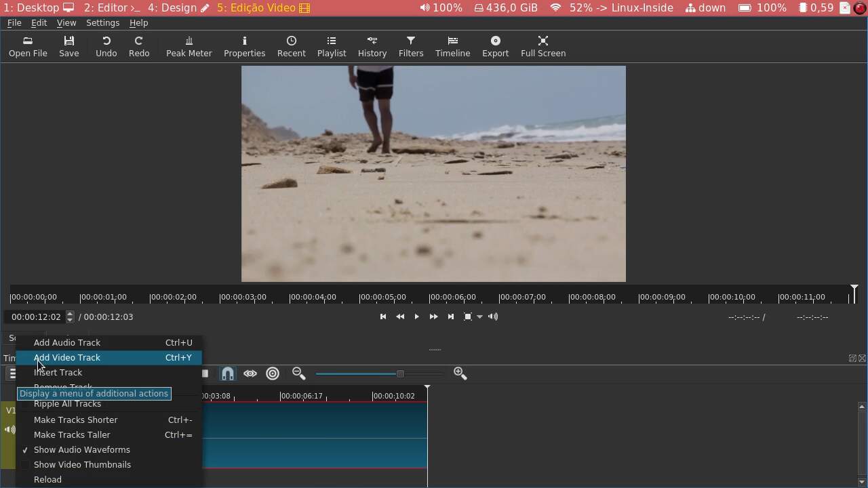
Task: Open the Settings menu
Action: point(102,22)
